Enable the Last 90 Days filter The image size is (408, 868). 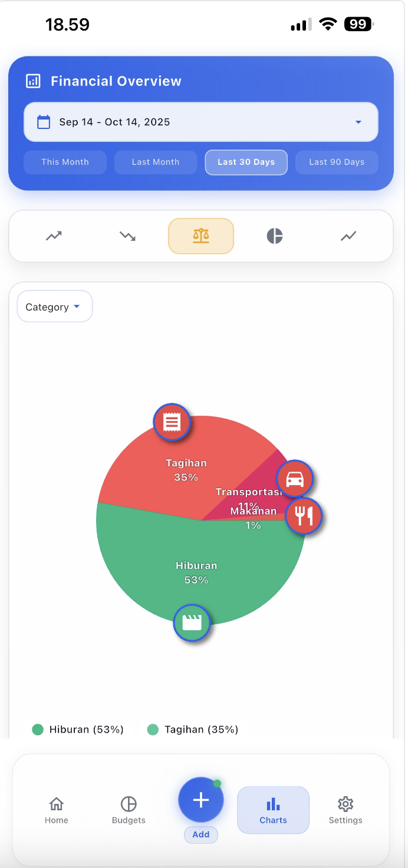[337, 162]
